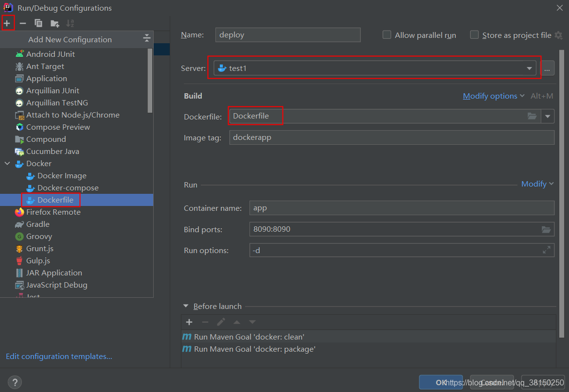
Task: Click the Image tag input field
Action: tap(391, 137)
